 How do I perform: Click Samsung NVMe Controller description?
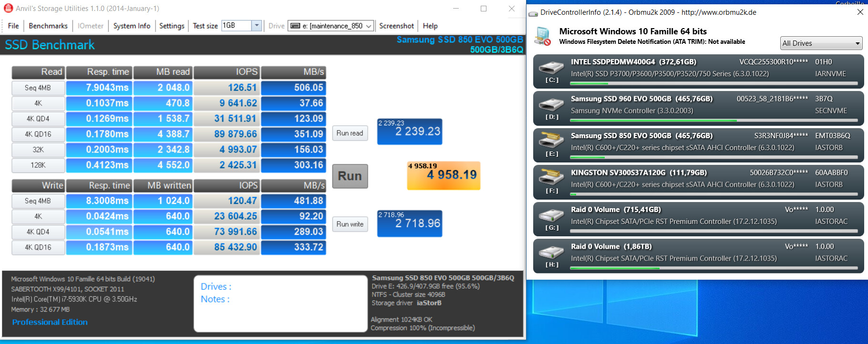[x=632, y=111]
